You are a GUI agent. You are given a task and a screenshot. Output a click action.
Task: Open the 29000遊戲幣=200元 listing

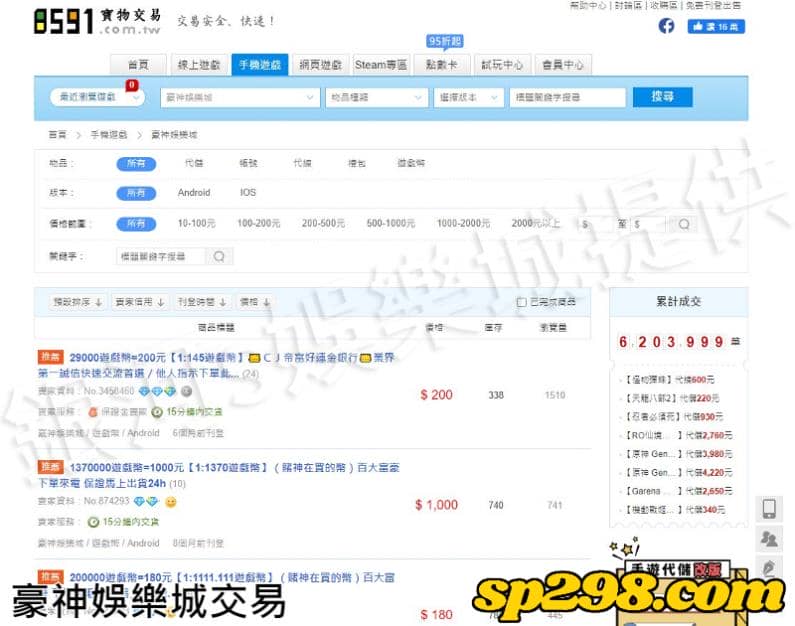coord(216,365)
